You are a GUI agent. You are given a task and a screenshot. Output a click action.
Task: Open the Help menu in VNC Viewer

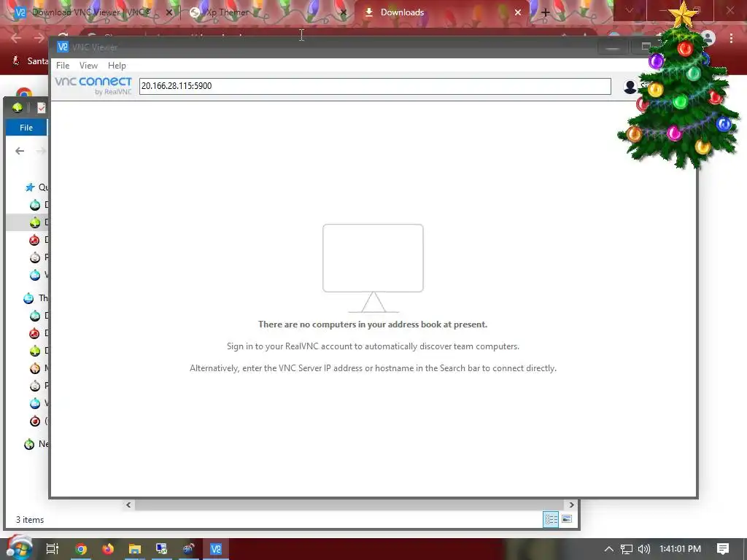coord(117,65)
